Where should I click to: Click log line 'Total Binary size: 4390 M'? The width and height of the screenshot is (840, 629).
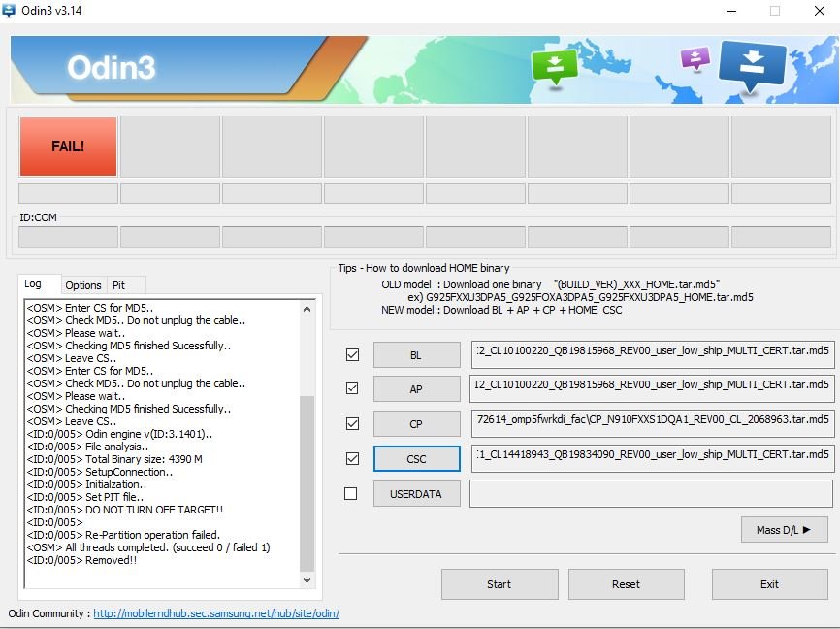pyautogui.click(x=114, y=459)
